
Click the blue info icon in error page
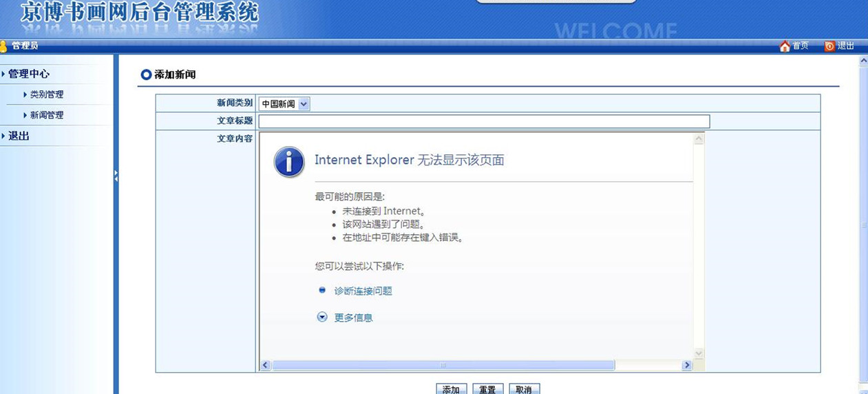coord(289,163)
